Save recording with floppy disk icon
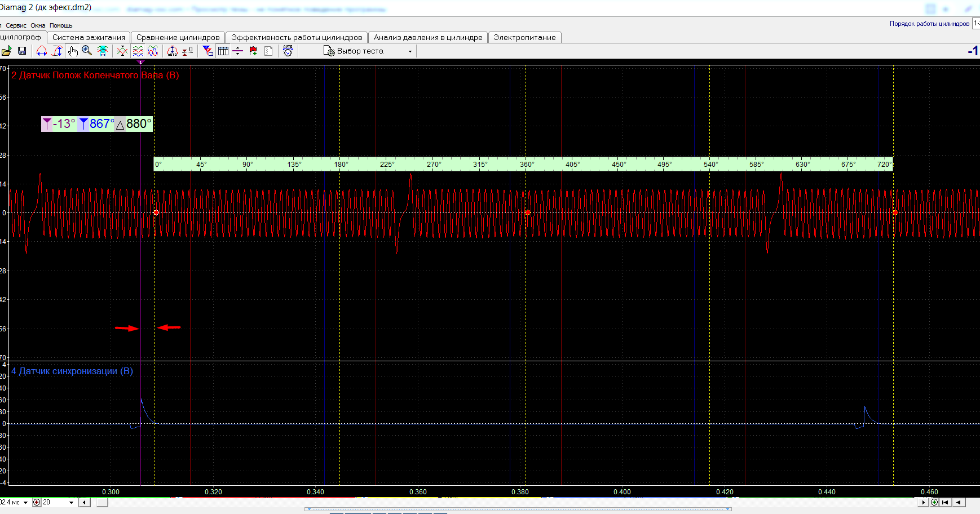This screenshot has width=980, height=514. (x=22, y=51)
